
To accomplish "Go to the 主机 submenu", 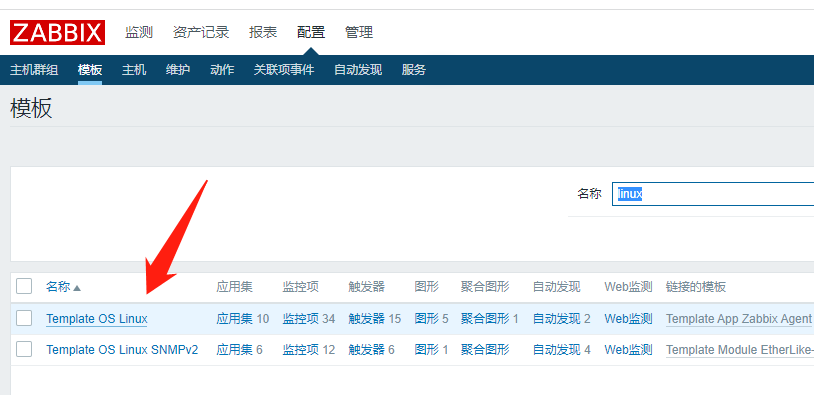I will click(x=134, y=70).
